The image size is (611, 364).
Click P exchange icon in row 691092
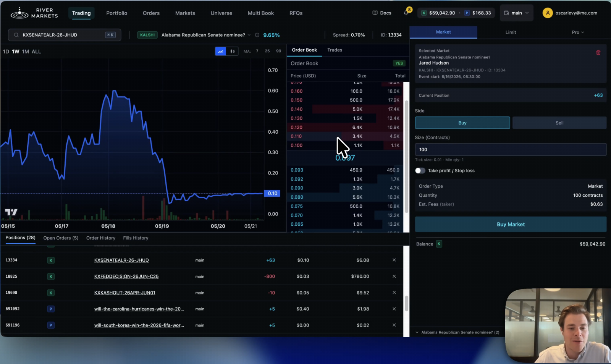click(x=51, y=309)
